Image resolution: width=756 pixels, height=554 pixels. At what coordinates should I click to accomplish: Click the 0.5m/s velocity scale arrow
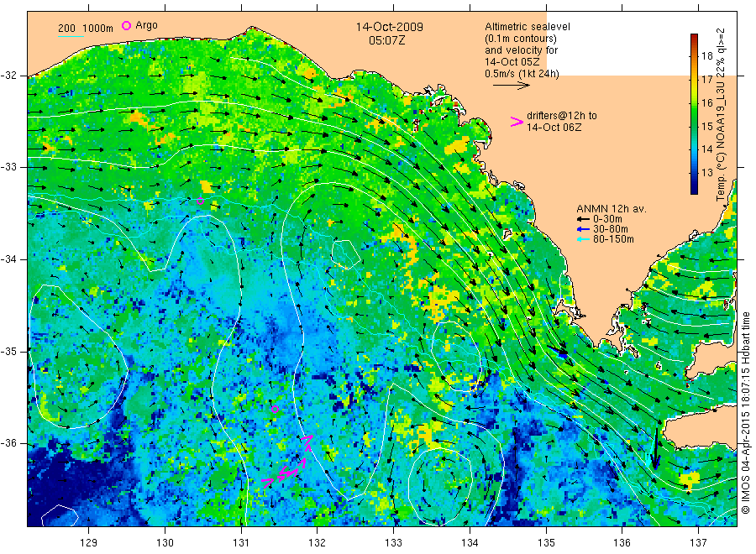(x=511, y=86)
